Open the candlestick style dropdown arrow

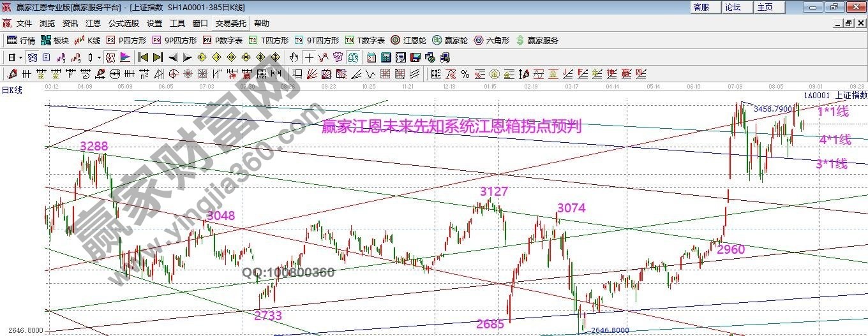[99, 57]
